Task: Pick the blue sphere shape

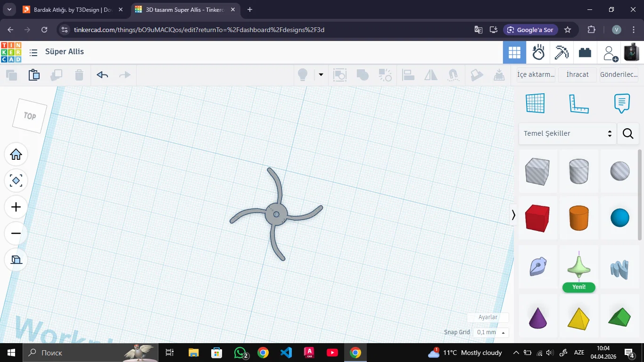Action: (620, 218)
